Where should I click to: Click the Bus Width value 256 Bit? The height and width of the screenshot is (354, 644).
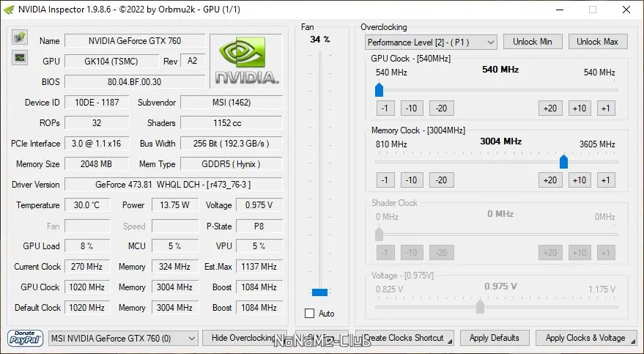(232, 144)
